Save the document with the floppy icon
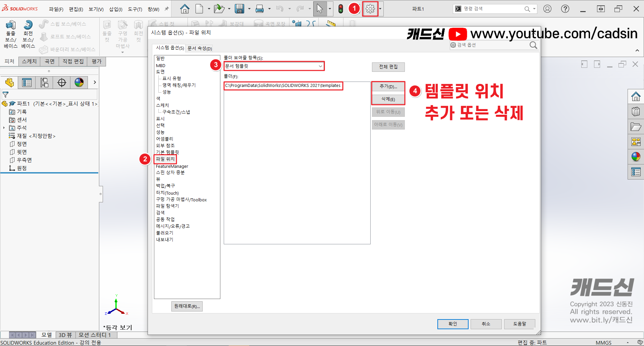This screenshot has height=346, width=644. pos(239,9)
